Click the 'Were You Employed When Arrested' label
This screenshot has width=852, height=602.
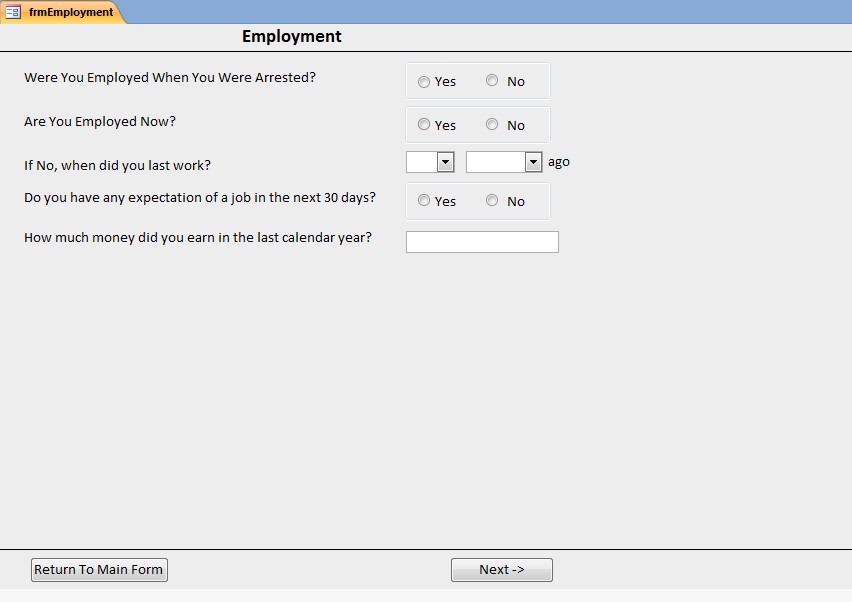[x=170, y=78]
